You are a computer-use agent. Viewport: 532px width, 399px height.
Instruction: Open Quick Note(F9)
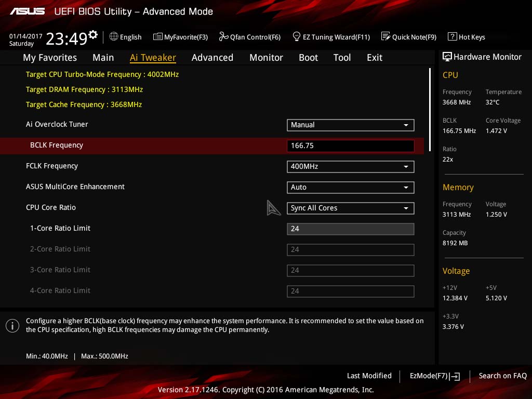(x=414, y=37)
